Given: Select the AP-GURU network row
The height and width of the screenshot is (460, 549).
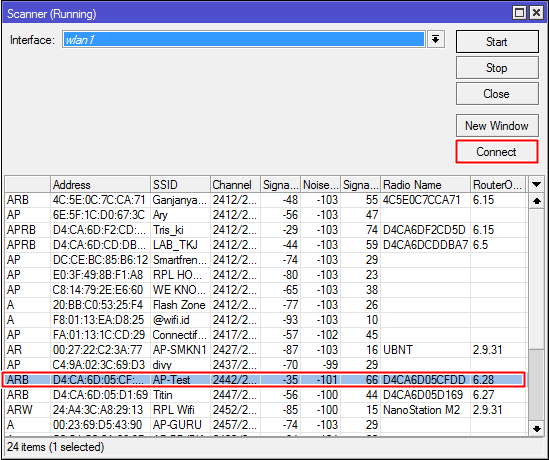Looking at the screenshot, I should pyautogui.click(x=265, y=425).
